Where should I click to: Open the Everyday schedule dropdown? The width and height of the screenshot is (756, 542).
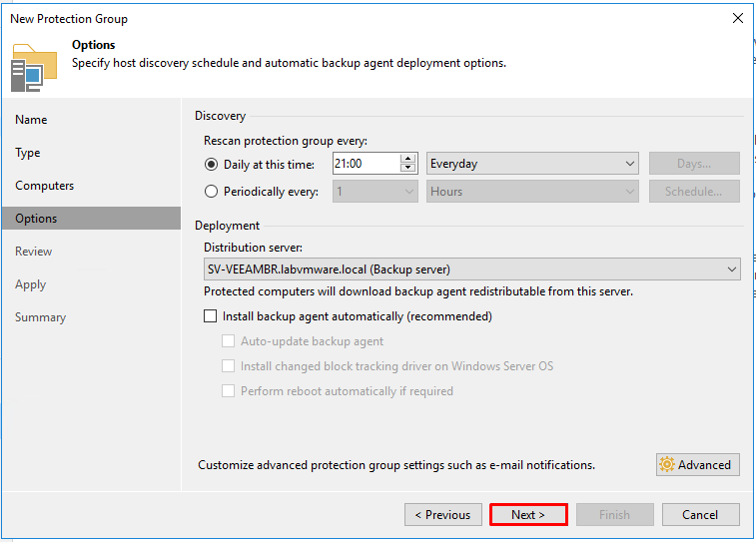[x=532, y=164]
